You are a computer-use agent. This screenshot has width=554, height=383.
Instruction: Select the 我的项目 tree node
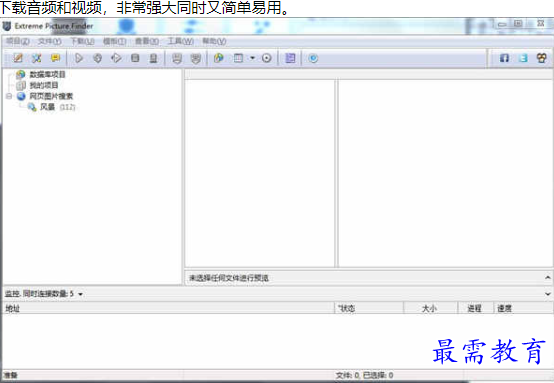43,85
